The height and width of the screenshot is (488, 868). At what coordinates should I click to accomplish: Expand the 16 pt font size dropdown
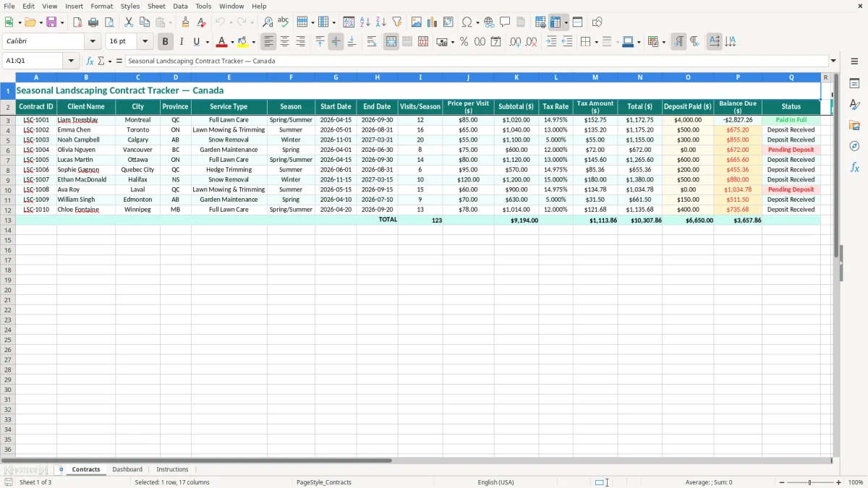tap(145, 42)
